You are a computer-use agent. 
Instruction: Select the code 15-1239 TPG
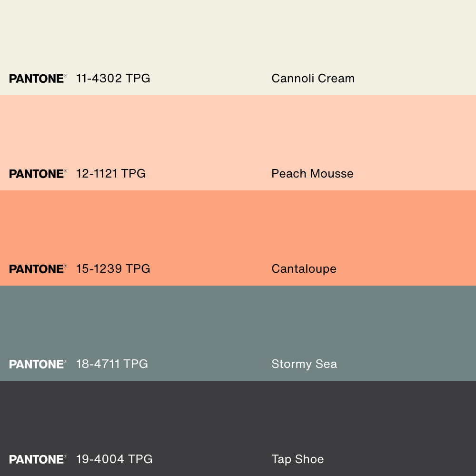pos(113,269)
